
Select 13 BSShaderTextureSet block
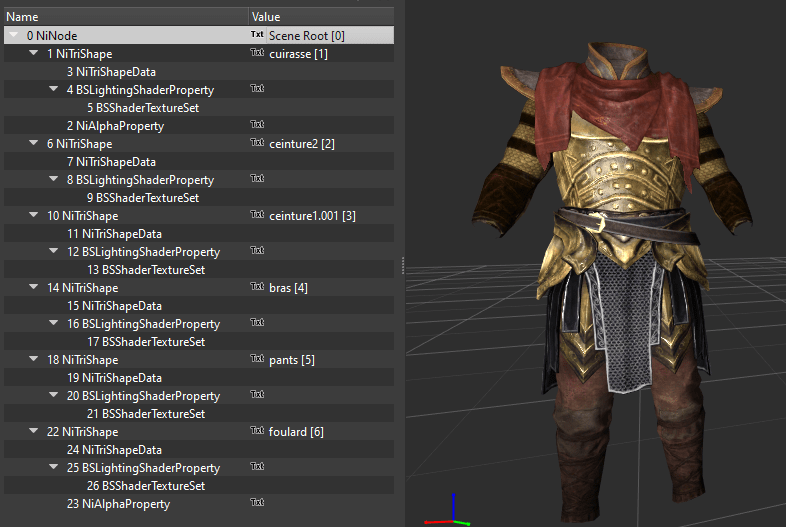coord(146,270)
